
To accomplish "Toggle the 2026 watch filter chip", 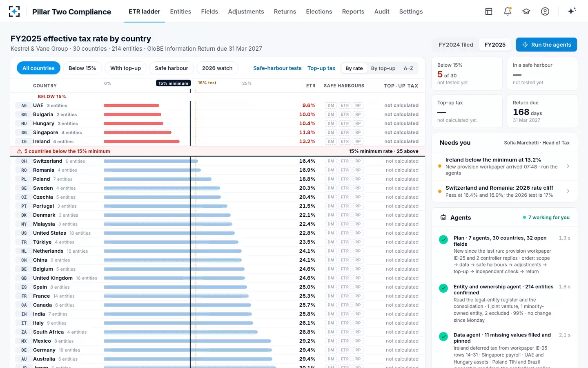I will click(217, 68).
